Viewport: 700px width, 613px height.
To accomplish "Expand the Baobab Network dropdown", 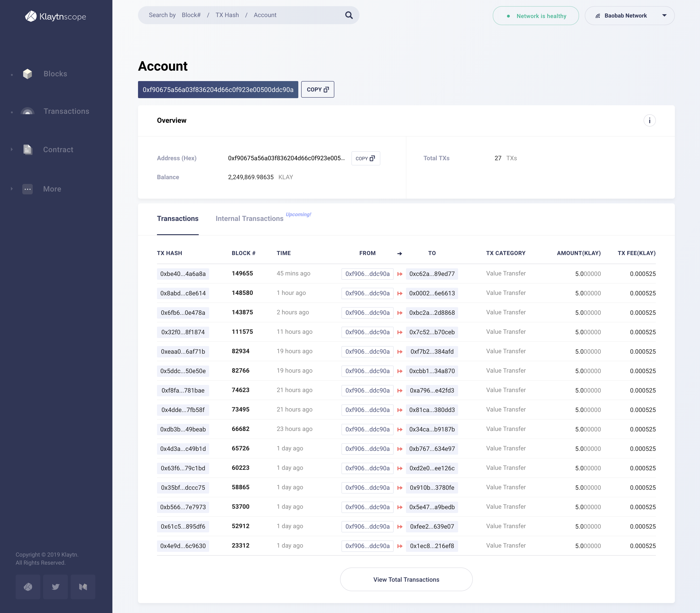I will (x=664, y=15).
